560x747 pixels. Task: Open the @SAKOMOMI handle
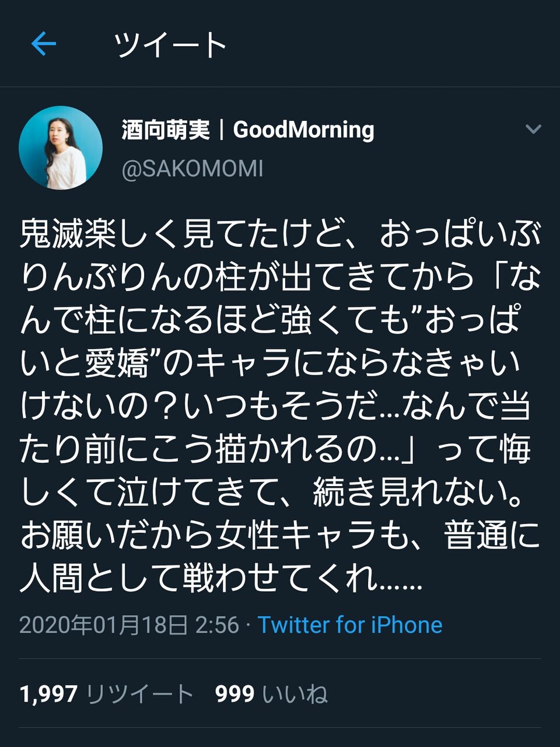pos(192,169)
